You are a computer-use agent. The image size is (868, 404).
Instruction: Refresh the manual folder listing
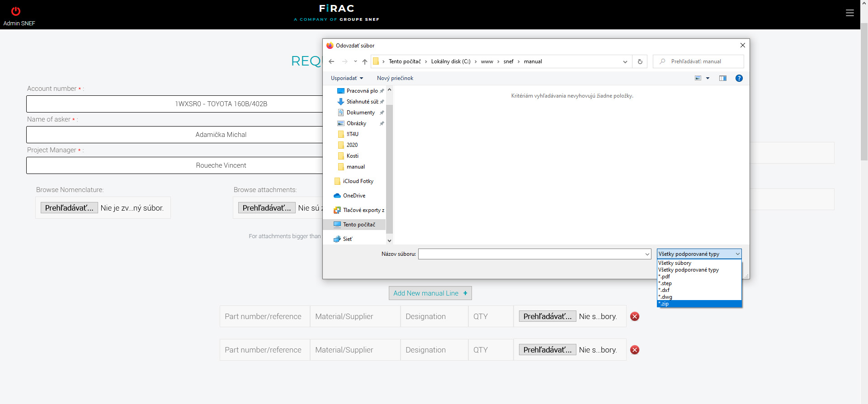pos(640,62)
